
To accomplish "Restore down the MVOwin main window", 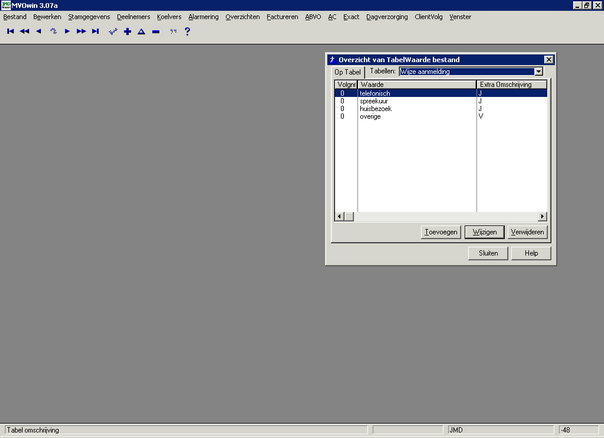I will (586, 5).
